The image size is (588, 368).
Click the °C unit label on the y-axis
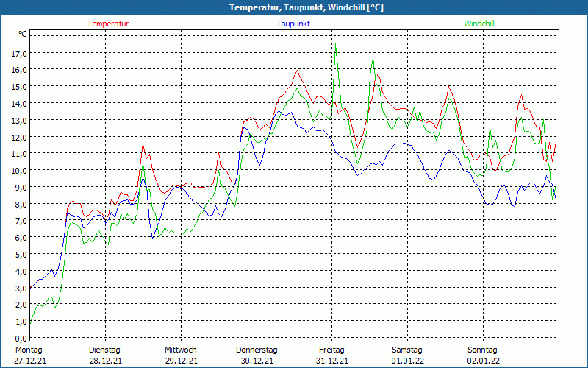pyautogui.click(x=23, y=35)
